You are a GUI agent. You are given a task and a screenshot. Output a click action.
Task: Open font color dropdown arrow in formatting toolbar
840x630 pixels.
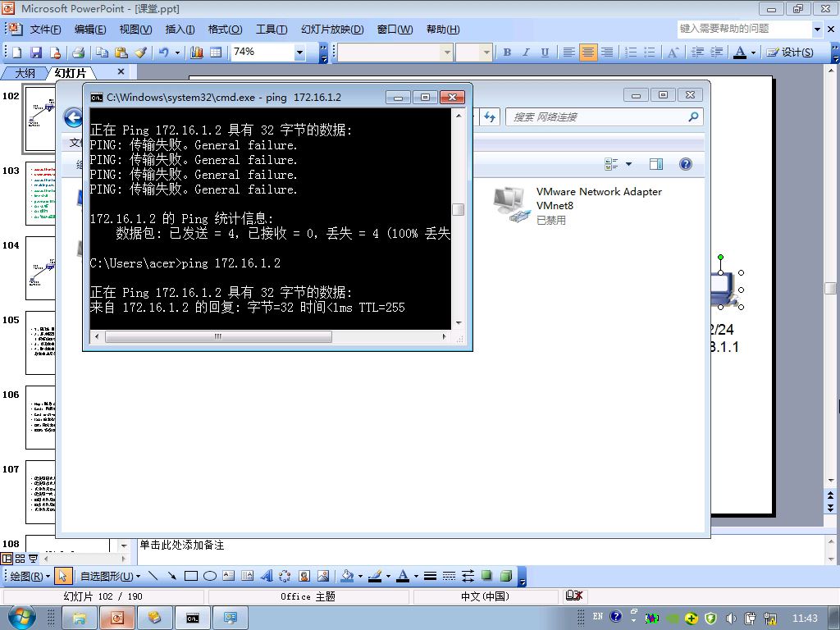pos(753,52)
